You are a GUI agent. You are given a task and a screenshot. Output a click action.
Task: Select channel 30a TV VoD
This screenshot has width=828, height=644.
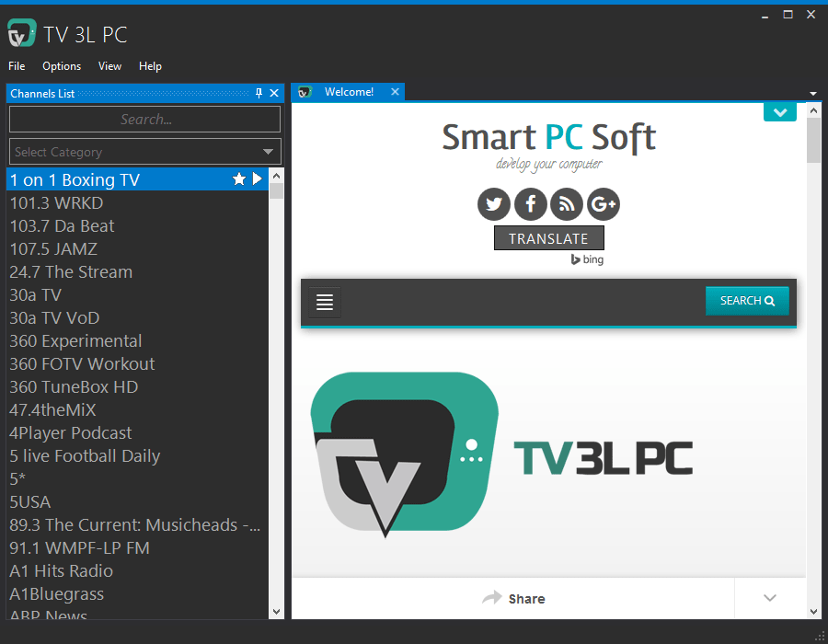coord(137,317)
